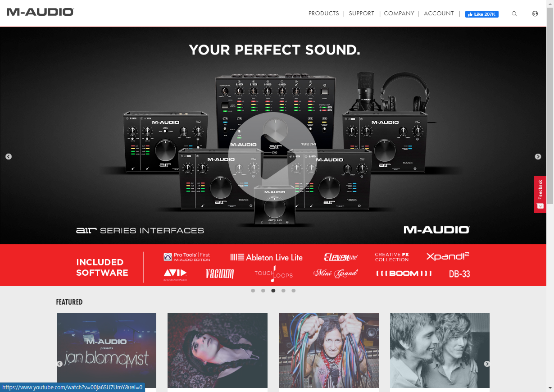Select the fifth carousel dot
554x392 pixels.
coord(294,291)
